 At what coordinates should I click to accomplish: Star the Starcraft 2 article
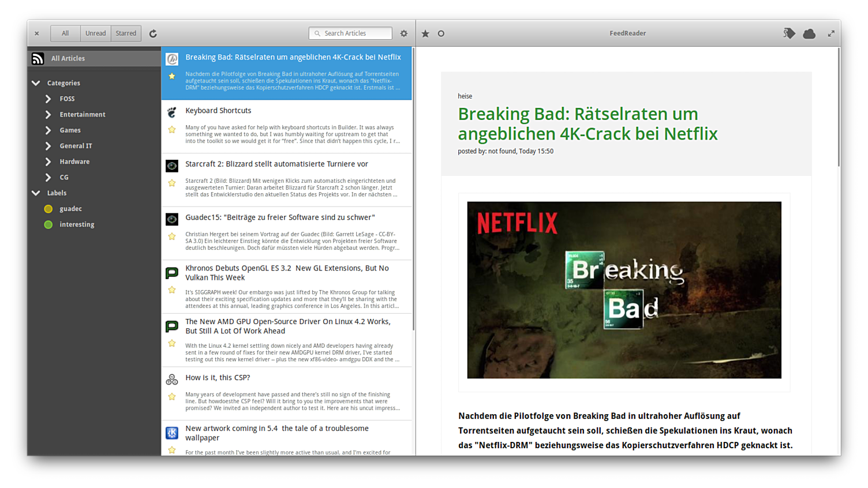point(172,183)
